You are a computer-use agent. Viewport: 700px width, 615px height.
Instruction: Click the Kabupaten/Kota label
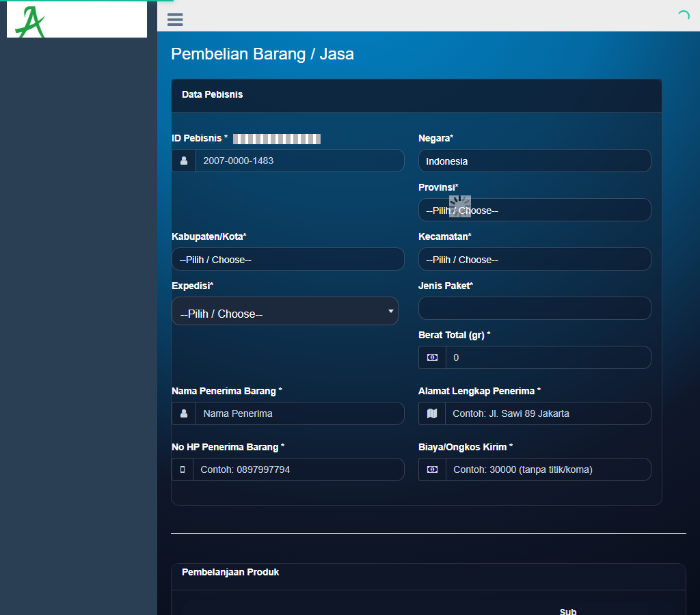click(x=209, y=236)
